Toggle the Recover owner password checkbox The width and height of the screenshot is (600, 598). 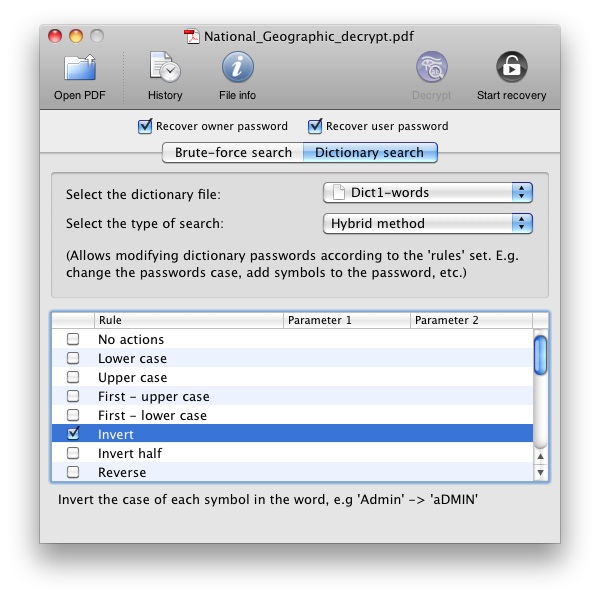pos(145,126)
